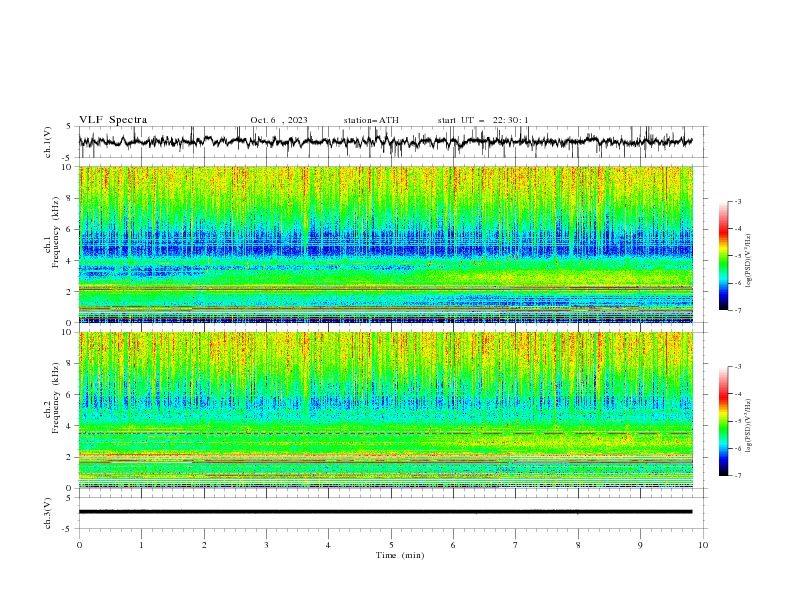
Task: Click the ch.2 spectrogram "2" kHz tick label
Action: pos(70,457)
